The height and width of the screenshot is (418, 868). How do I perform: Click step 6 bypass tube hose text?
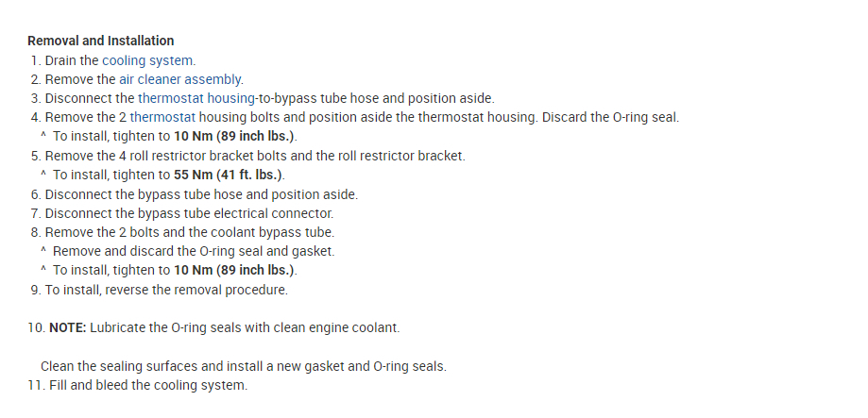pyautogui.click(x=201, y=194)
